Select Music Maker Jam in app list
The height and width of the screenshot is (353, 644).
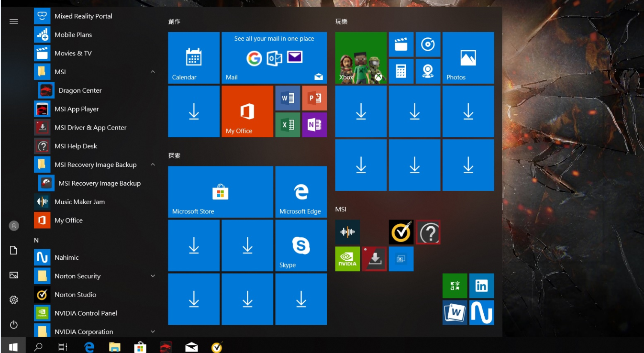pos(79,202)
